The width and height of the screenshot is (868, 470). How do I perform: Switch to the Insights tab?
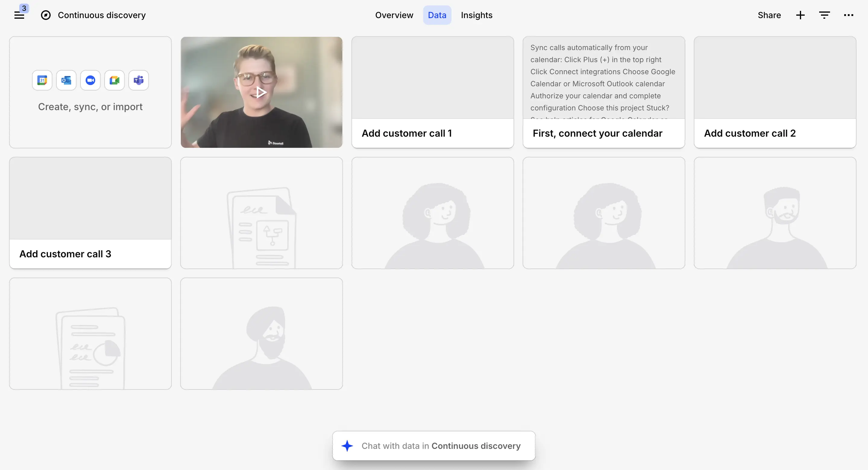pyautogui.click(x=476, y=15)
